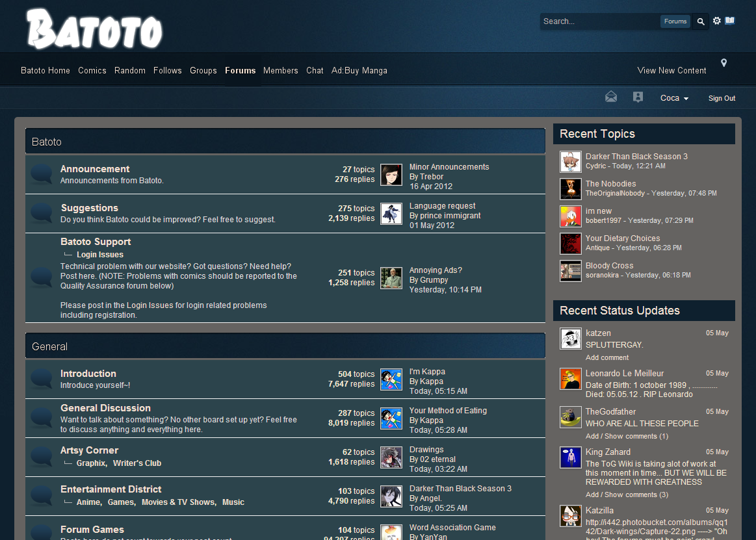The image size is (756, 540).
Task: Open the Login Issues subforum
Action: click(100, 255)
